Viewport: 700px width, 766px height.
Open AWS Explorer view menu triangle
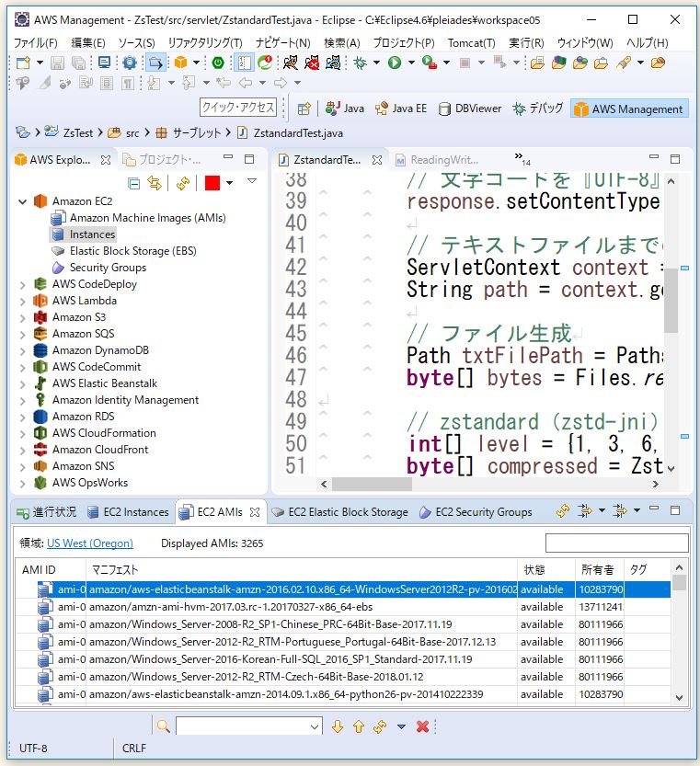click(x=252, y=181)
